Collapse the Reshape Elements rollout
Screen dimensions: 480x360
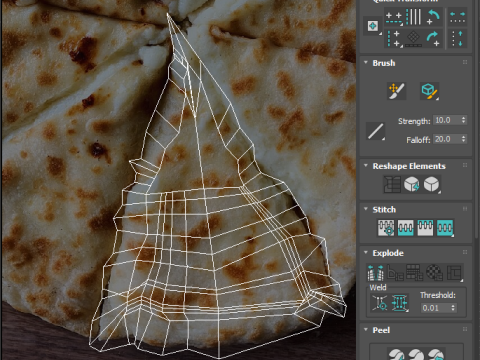pos(366,166)
